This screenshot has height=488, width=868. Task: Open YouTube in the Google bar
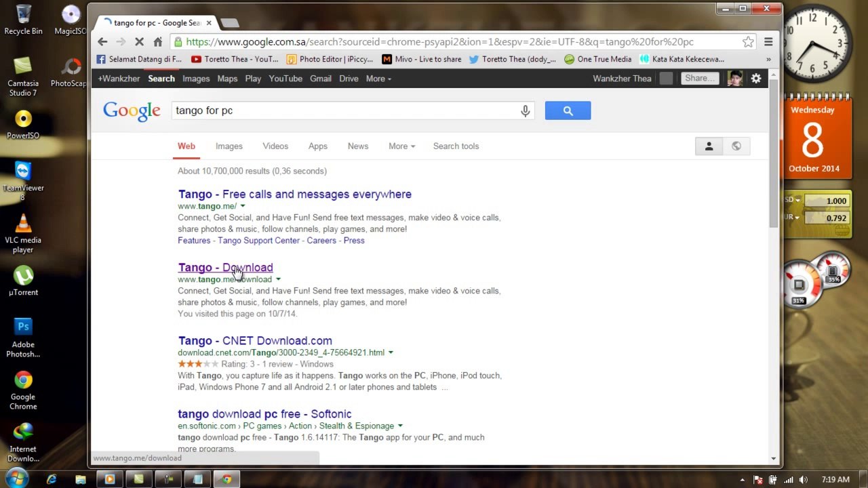coord(285,79)
